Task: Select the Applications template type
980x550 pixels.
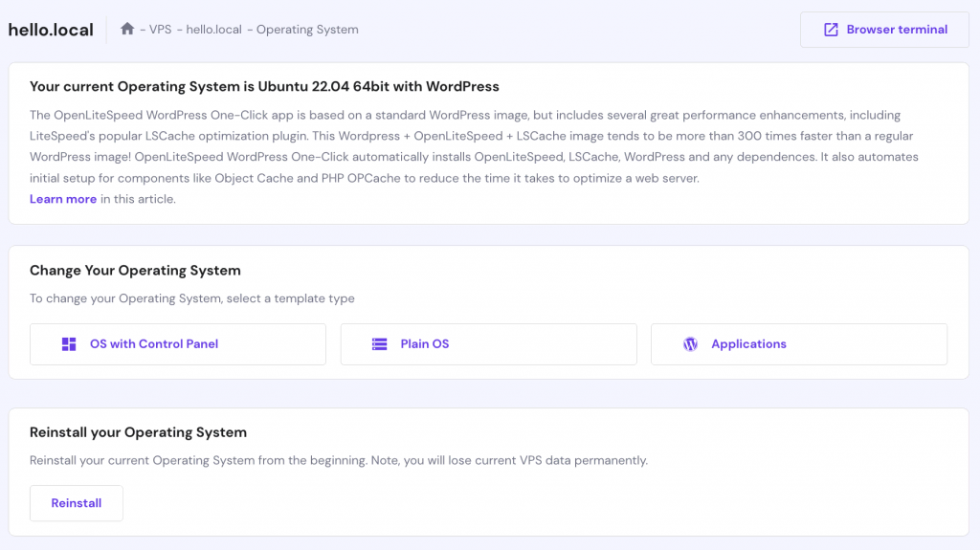Action: [x=799, y=343]
